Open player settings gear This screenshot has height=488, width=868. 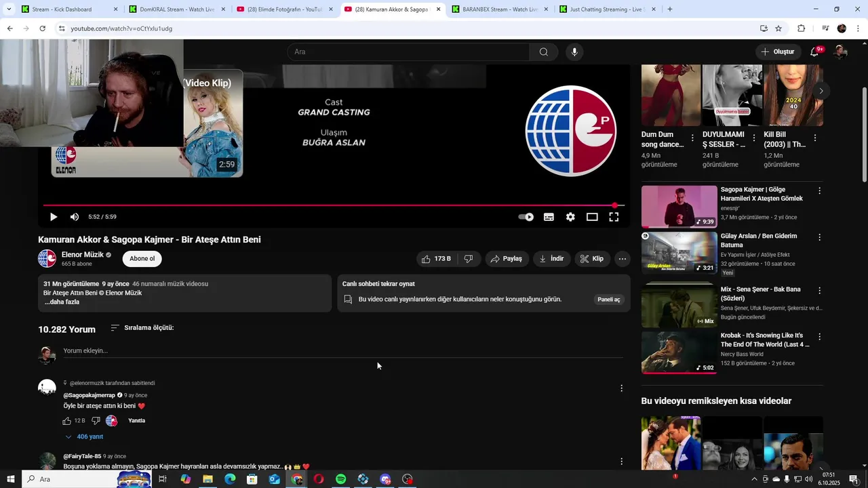(570, 217)
